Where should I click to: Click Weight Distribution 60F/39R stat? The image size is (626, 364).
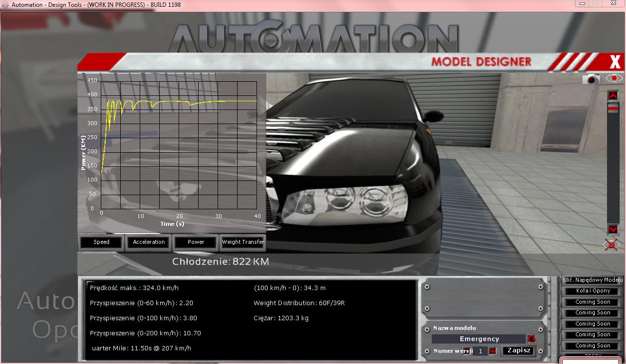coord(299,303)
